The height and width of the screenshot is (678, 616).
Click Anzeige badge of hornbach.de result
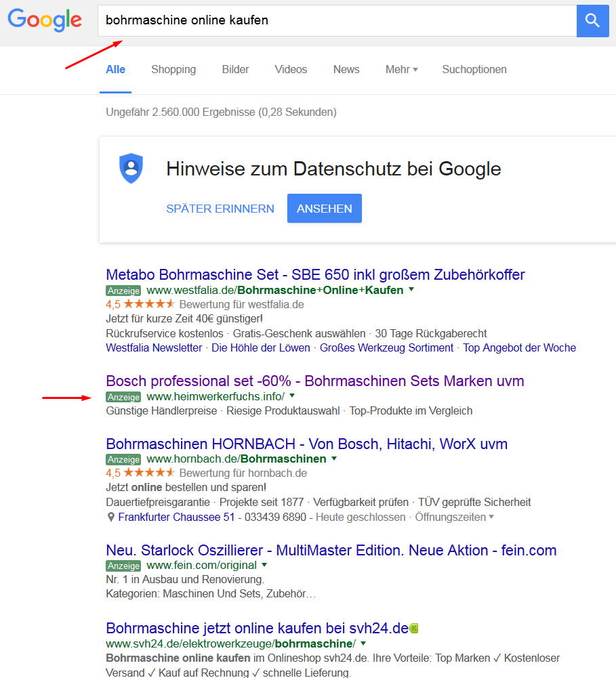[x=123, y=459]
